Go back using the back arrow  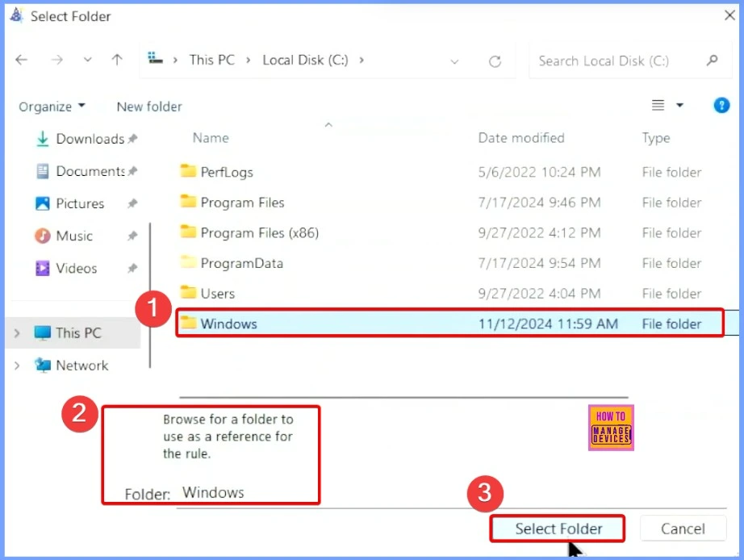pos(21,60)
